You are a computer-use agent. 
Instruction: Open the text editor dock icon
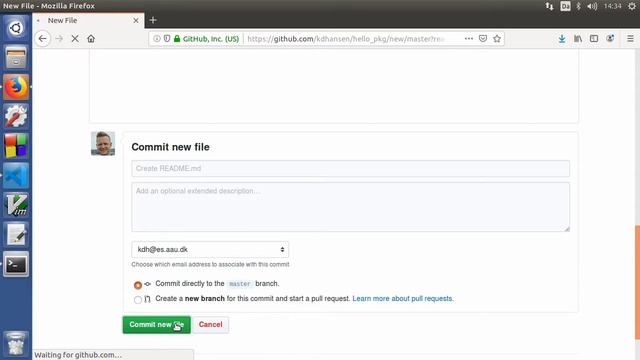coord(16,234)
